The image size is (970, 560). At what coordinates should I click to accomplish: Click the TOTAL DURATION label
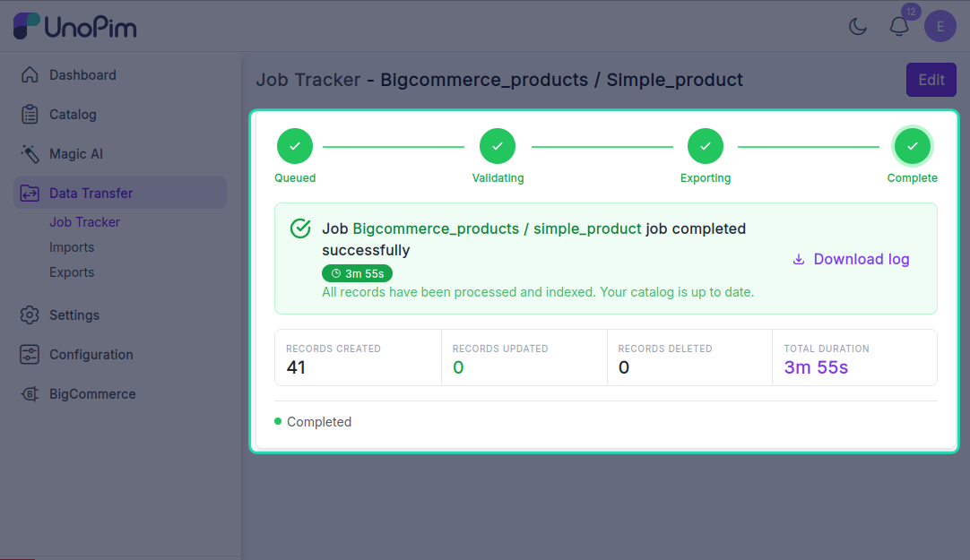pyautogui.click(x=827, y=349)
